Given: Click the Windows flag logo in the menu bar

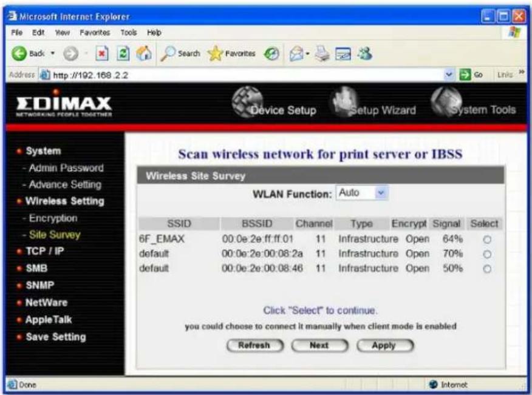Looking at the screenshot, I should 515,33.
